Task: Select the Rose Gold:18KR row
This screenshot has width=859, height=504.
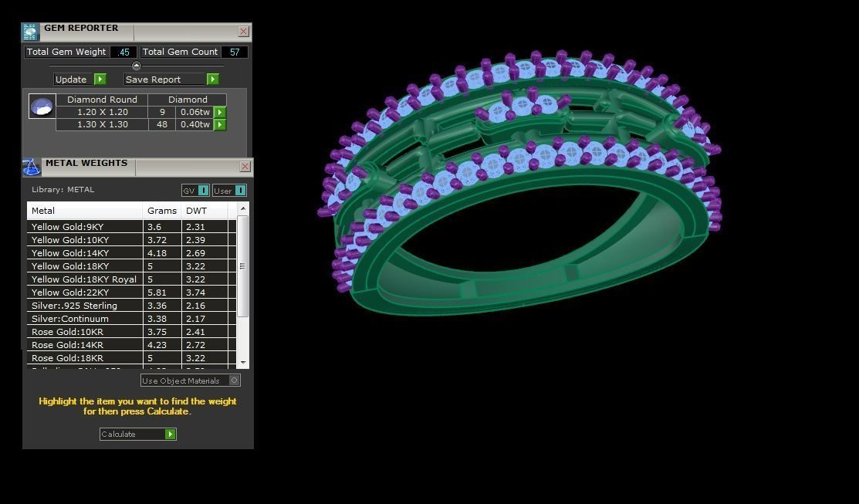Action: (131, 358)
